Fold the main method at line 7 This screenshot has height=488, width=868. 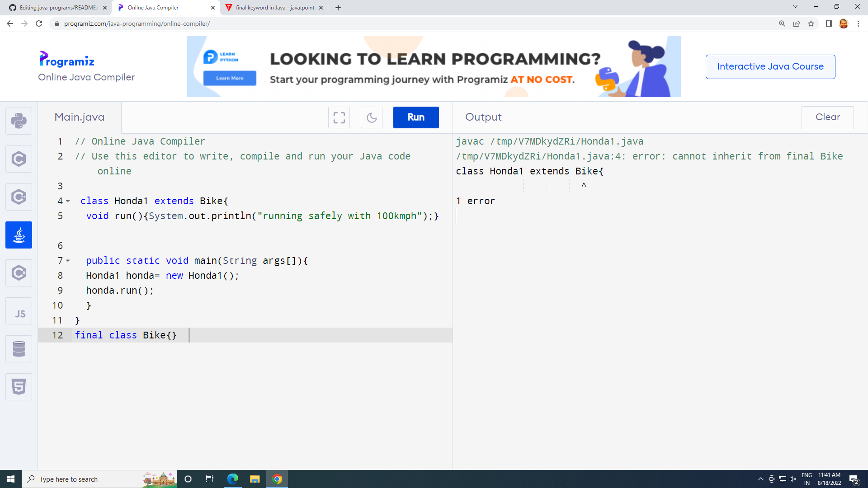click(68, 261)
